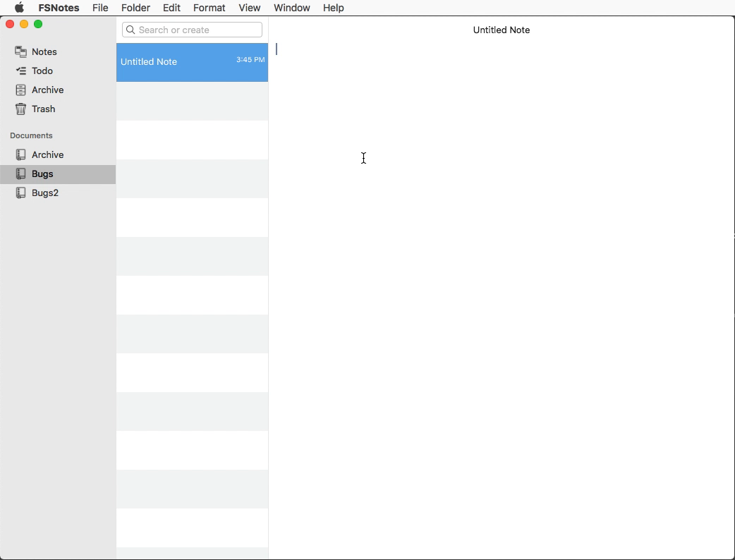Open the Help menu
Viewport: 735px width, 560px height.
333,8
